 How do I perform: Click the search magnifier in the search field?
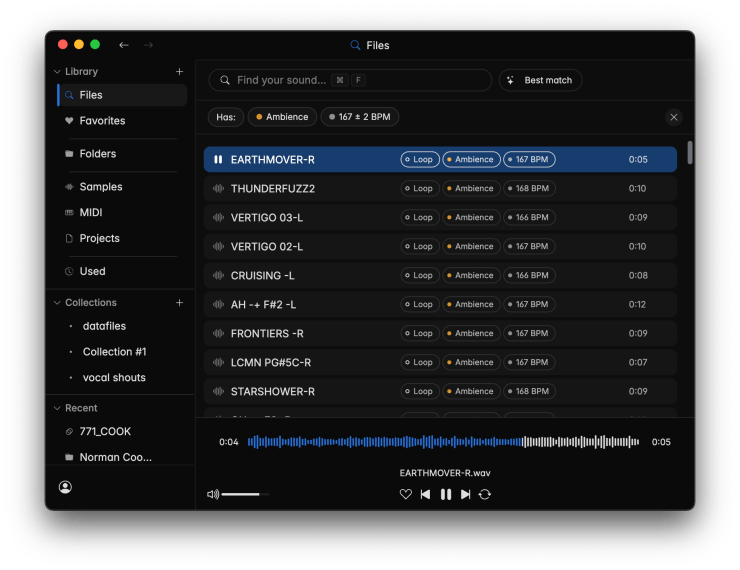225,80
